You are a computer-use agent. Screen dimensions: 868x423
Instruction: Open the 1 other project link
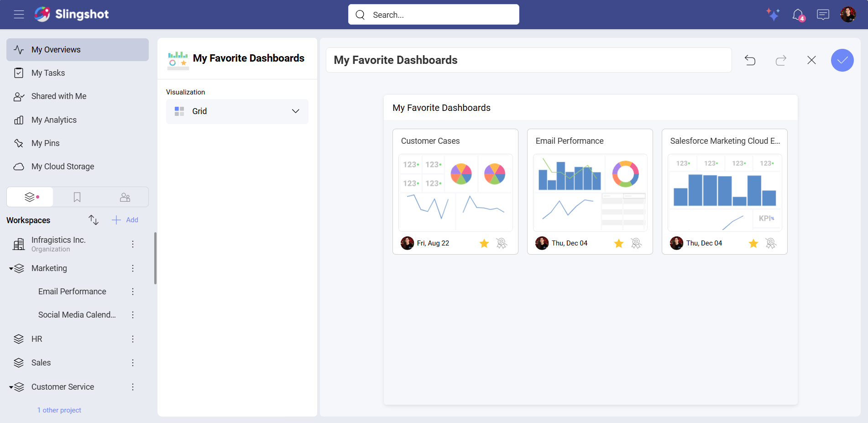point(59,410)
